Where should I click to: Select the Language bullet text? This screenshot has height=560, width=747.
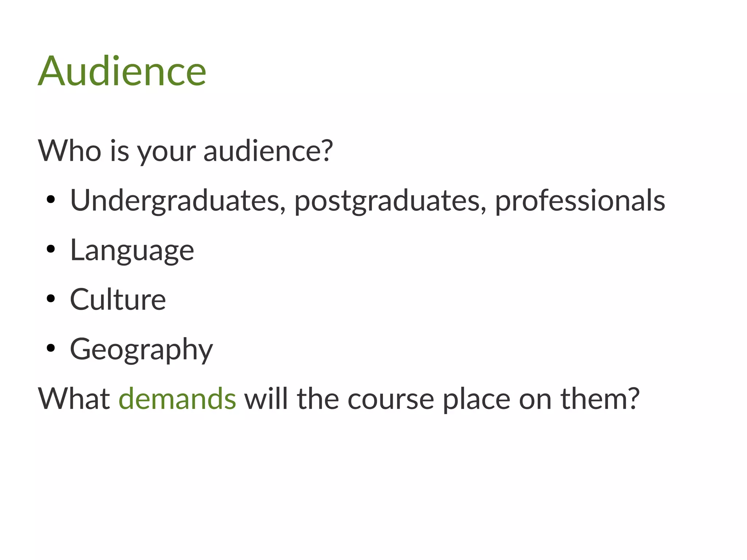click(x=132, y=250)
